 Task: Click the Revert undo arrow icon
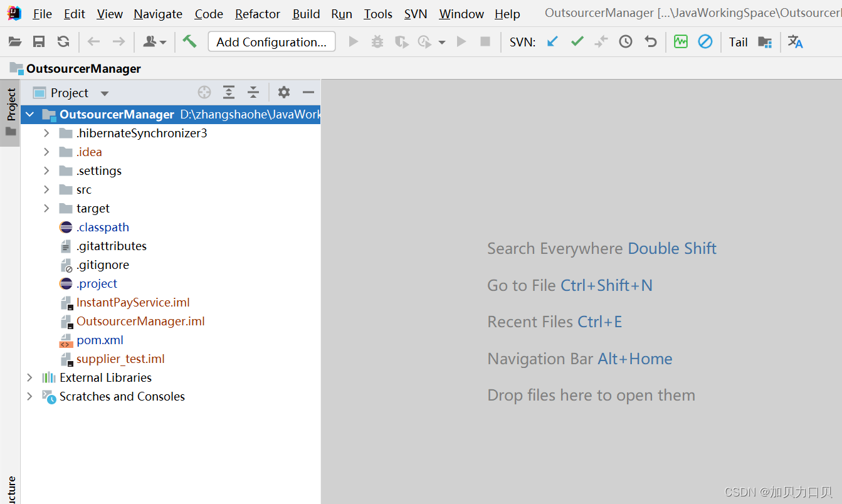click(651, 42)
